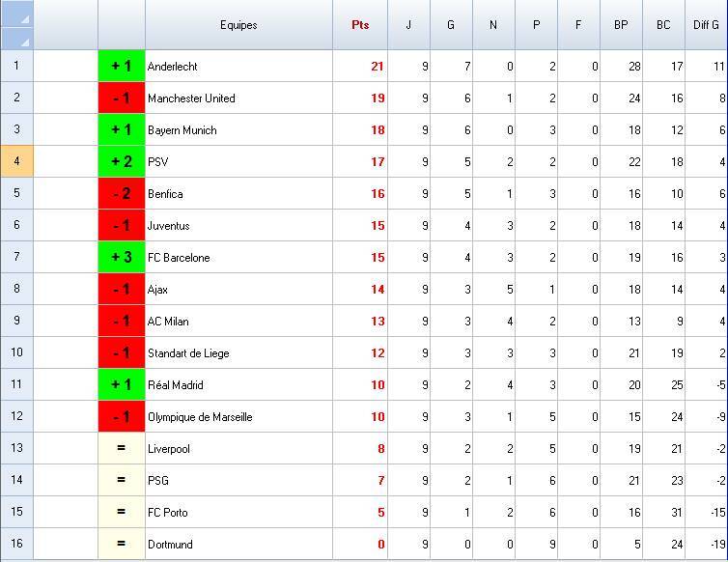Click green +2 indicator for PSV
This screenshot has width=728, height=562.
click(x=122, y=162)
